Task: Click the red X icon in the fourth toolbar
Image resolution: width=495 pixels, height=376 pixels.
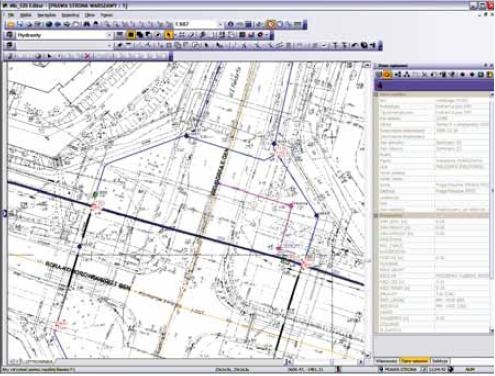Action: [x=87, y=56]
